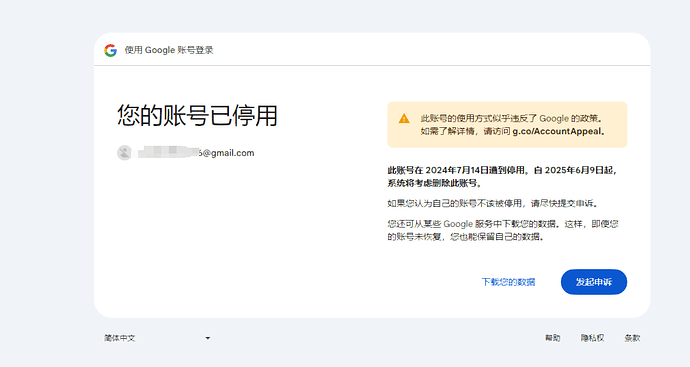
Task: Click the @gmail.com email address
Action: pos(196,153)
